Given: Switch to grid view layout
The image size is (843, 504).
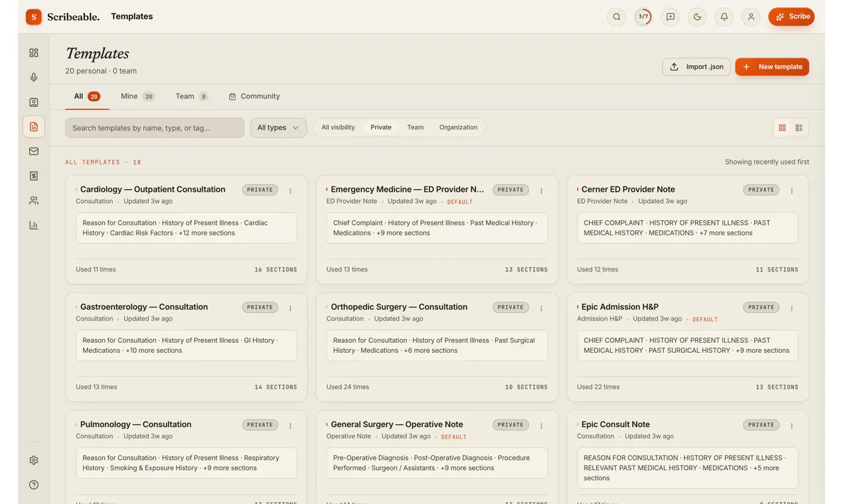Looking at the screenshot, I should 783,128.
